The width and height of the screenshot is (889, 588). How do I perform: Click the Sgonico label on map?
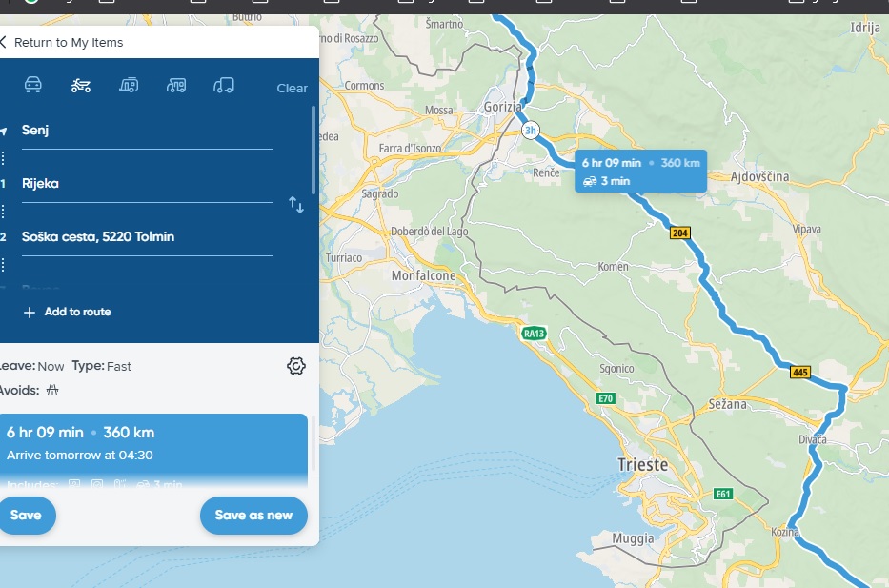point(616,369)
